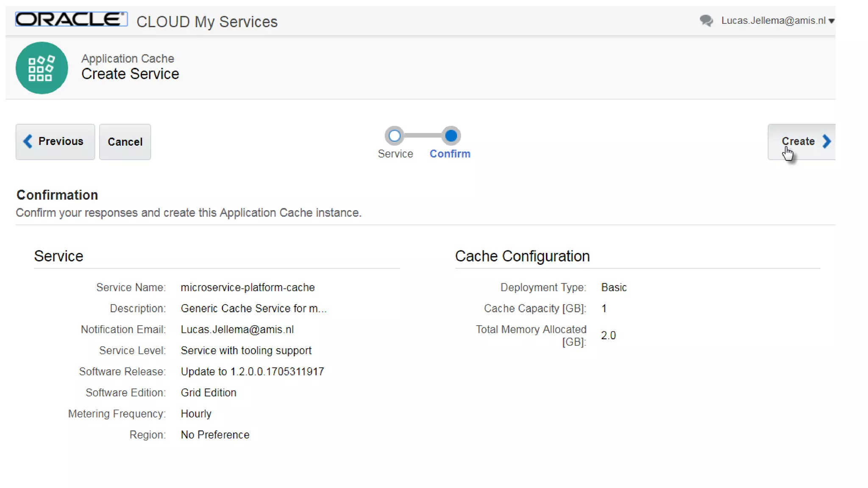Click the left chevron on Previous button

[28, 141]
